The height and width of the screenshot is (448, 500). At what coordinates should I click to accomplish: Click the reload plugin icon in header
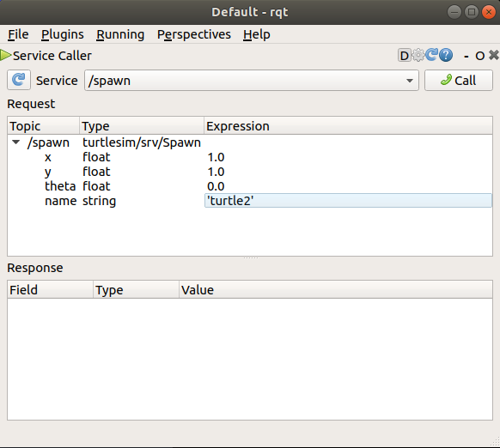(432, 55)
